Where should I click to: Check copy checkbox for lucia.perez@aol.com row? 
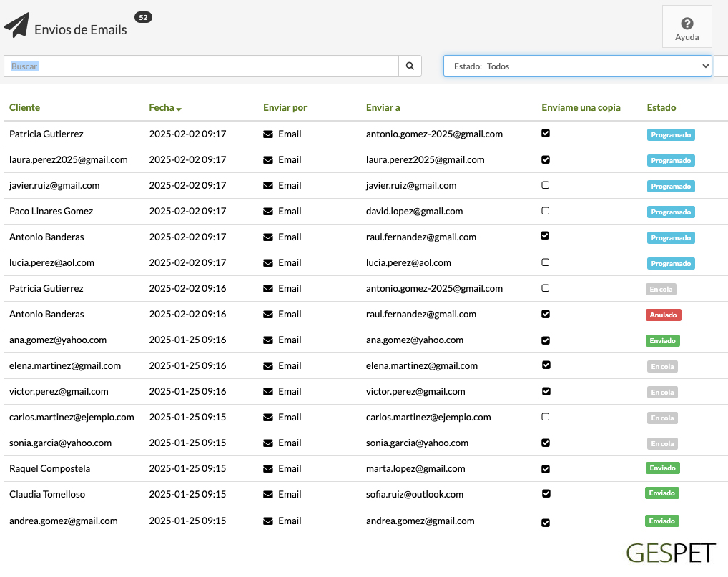coord(546,262)
